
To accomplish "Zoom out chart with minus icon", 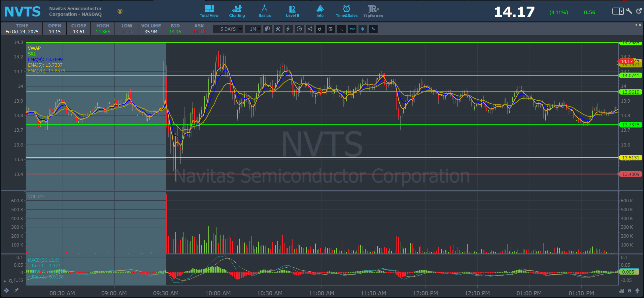I will 17,281.
